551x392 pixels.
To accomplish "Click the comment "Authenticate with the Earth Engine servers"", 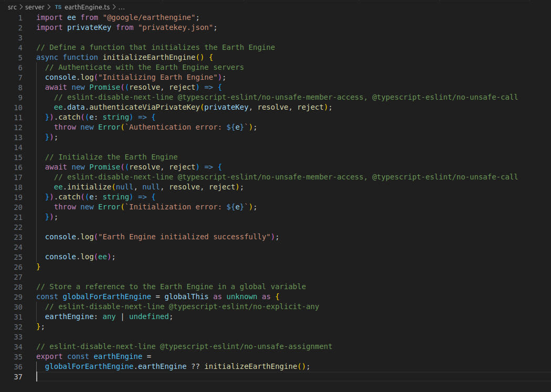I will (144, 68).
